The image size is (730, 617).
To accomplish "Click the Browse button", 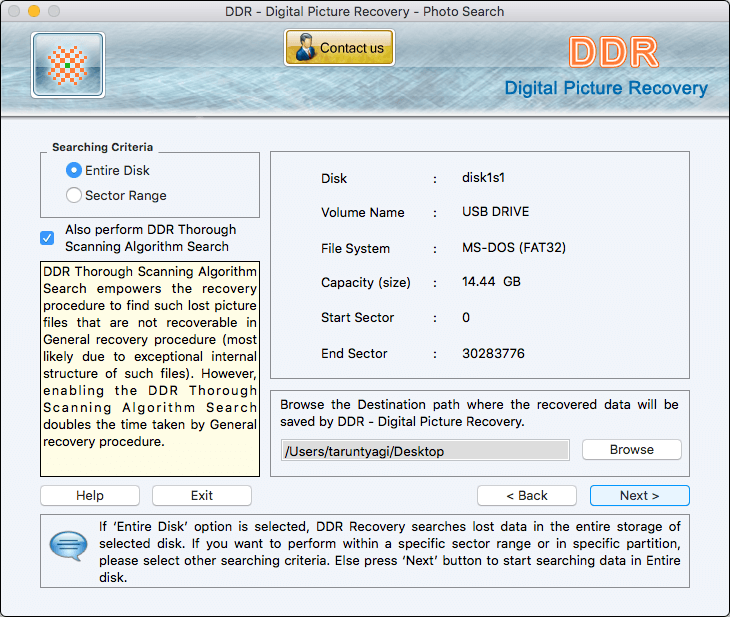I will click(x=631, y=450).
